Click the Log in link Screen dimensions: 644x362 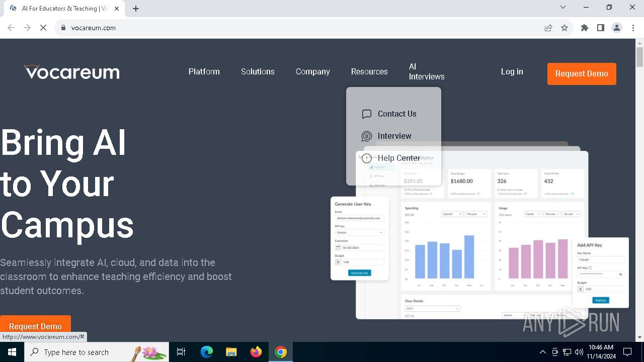pyautogui.click(x=512, y=71)
